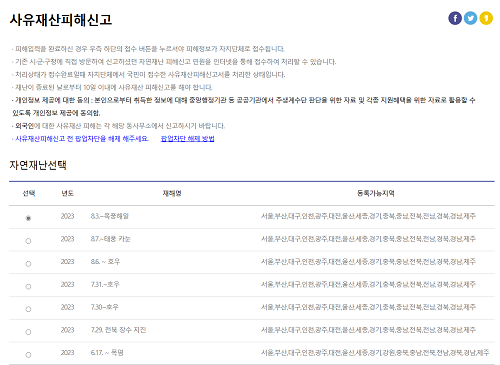Click disaster name 8.6. ~ 호우
Image resolution: width=500 pixels, height=365 pixels.
[105, 261]
